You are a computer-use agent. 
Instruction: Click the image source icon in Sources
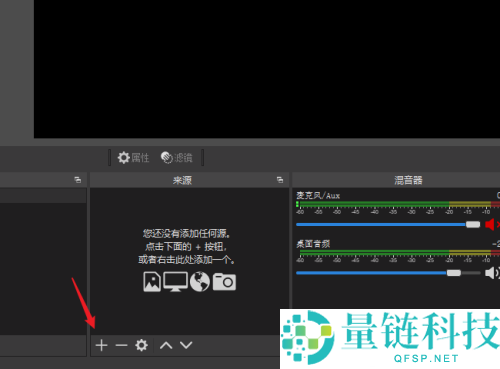coord(152,282)
